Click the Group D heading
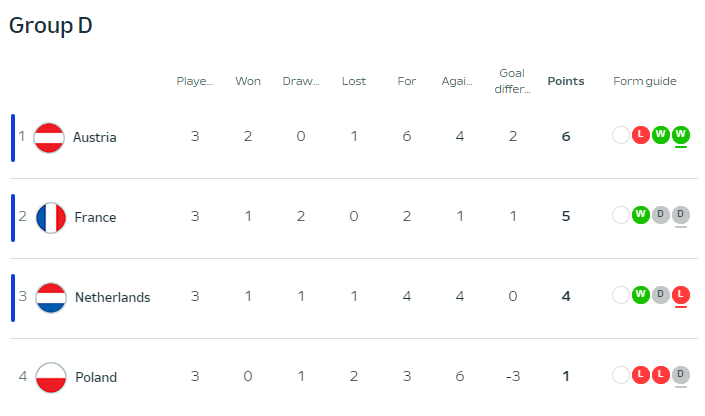This screenshot has width=705, height=416. [51, 25]
